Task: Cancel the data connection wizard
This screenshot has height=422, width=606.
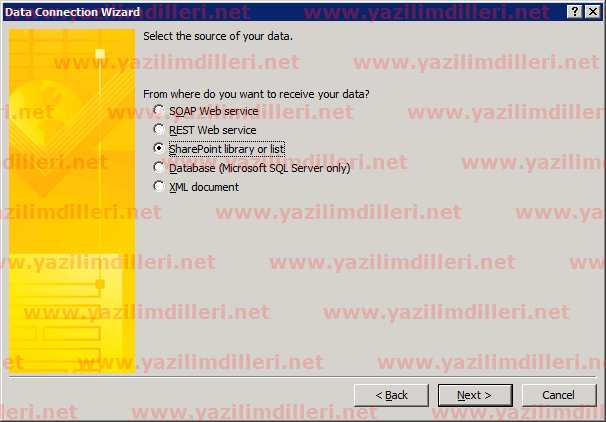Action: click(x=559, y=395)
